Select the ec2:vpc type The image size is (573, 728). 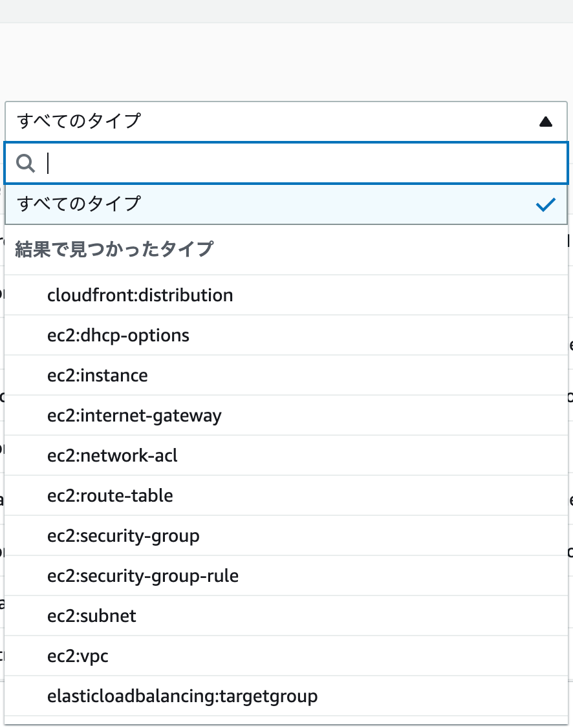coord(286,656)
